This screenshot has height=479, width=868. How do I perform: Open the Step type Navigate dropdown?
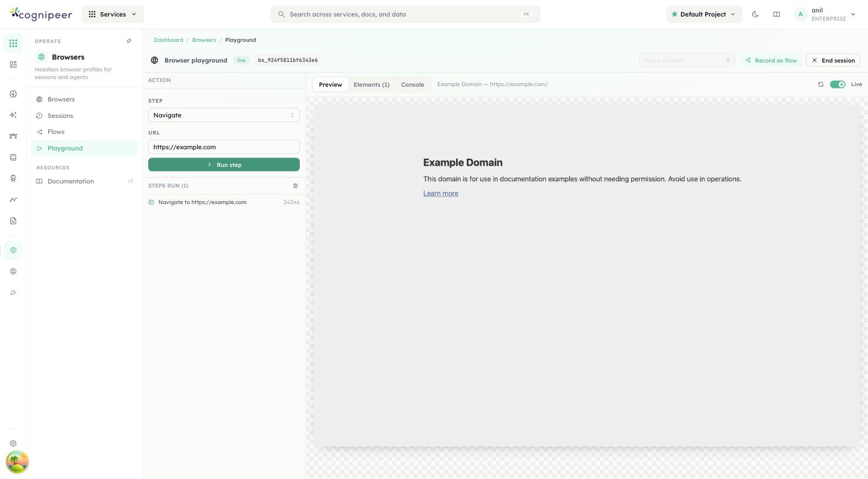pos(224,115)
